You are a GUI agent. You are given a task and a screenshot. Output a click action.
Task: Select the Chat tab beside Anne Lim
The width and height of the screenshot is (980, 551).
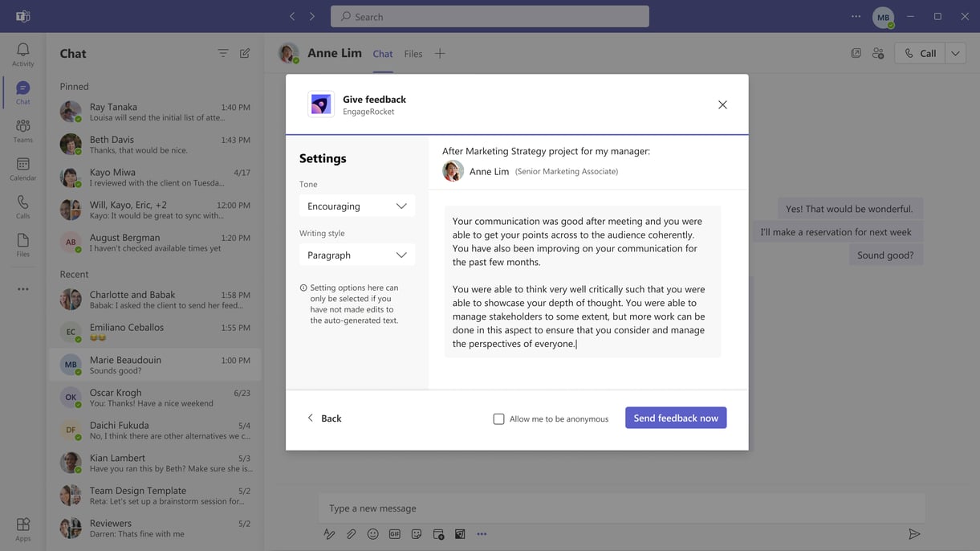[x=383, y=54]
